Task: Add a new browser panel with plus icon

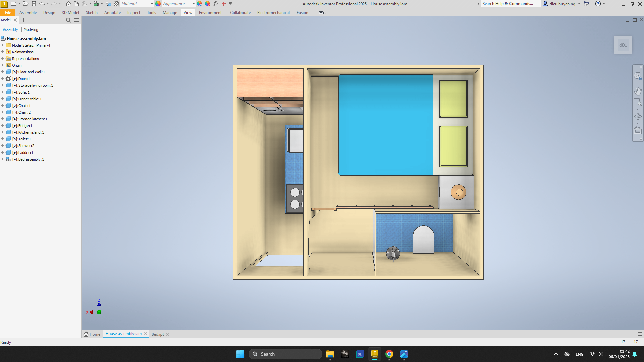Action: tap(23, 20)
